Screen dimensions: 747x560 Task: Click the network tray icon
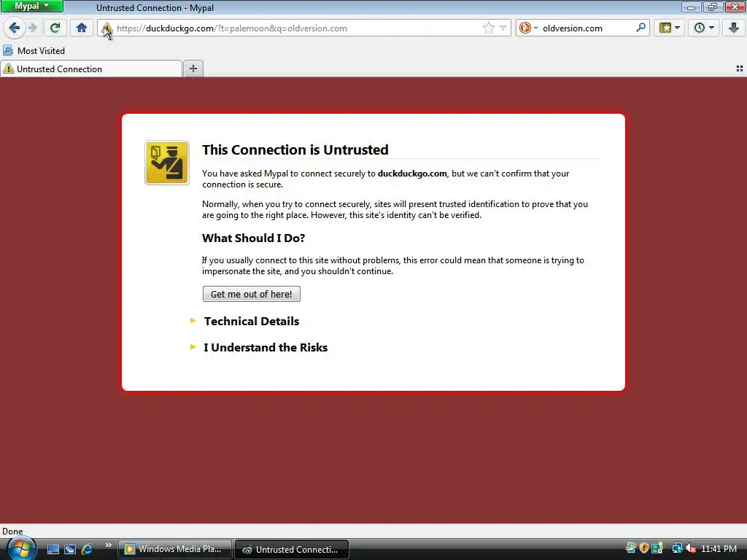(x=677, y=548)
